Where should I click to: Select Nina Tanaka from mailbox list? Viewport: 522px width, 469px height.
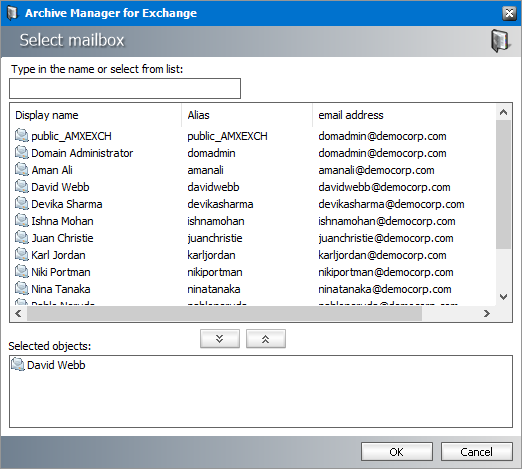pos(253,289)
